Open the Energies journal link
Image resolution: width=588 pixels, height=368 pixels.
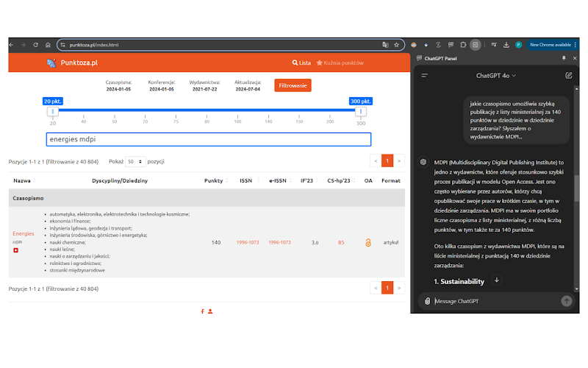(24, 233)
